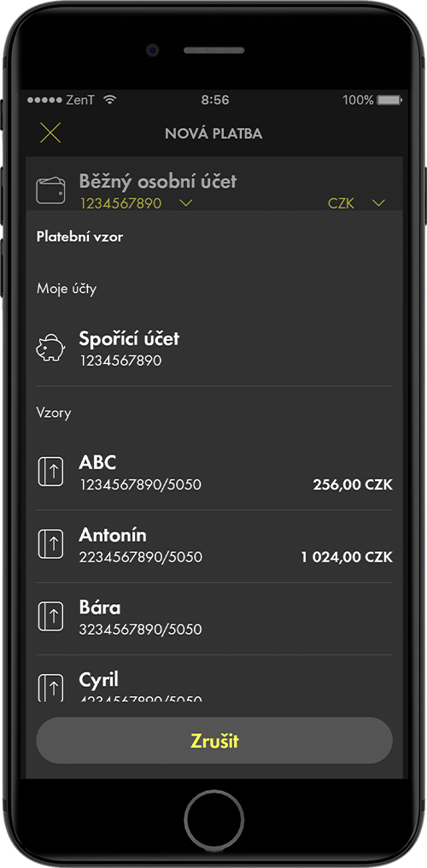Tap the Wi-Fi icon in status bar
Image resolution: width=427 pixels, height=868 pixels.
(x=110, y=100)
